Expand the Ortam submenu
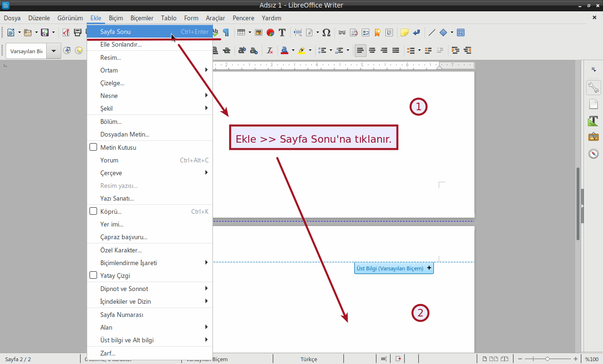The height and width of the screenshot is (364, 603). (x=150, y=70)
